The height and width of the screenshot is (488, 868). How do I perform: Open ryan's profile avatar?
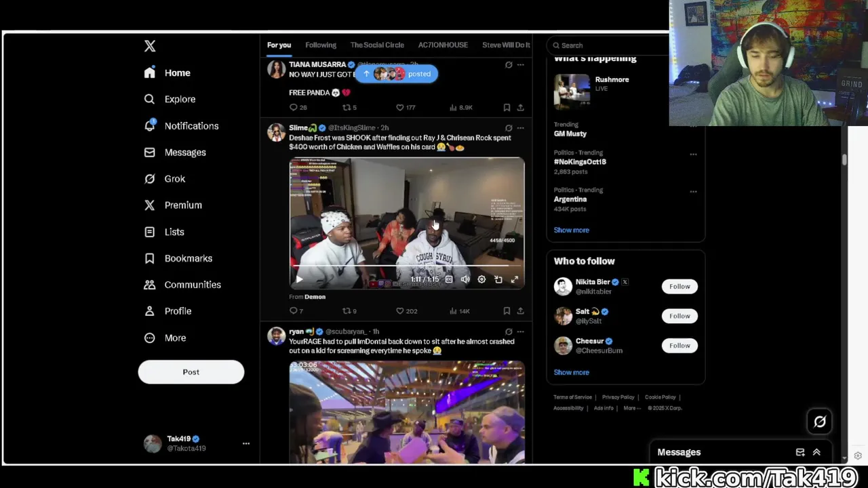pos(276,336)
